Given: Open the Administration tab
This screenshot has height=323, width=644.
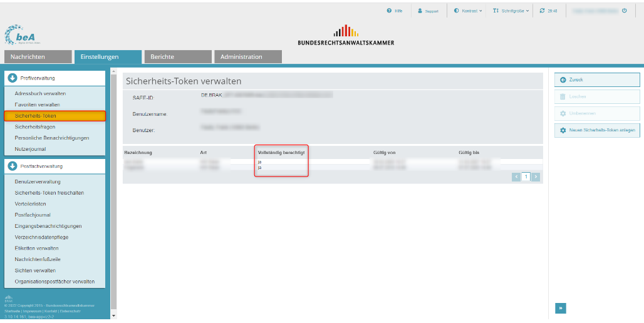Looking at the screenshot, I should [248, 56].
